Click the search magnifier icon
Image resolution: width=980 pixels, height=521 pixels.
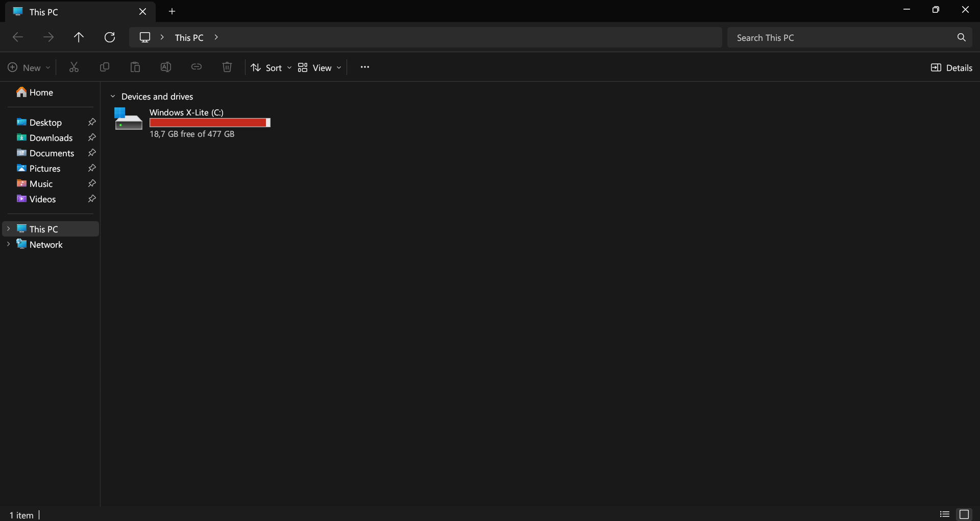tap(962, 37)
